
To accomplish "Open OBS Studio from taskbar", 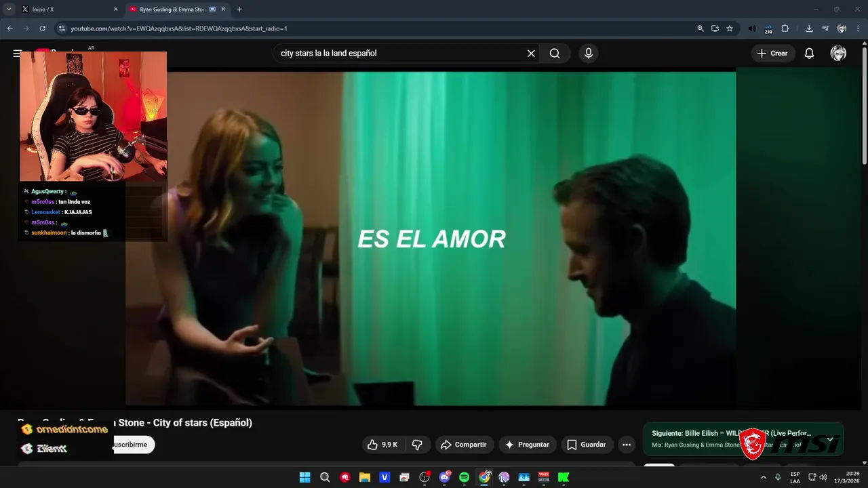I will 425,477.
